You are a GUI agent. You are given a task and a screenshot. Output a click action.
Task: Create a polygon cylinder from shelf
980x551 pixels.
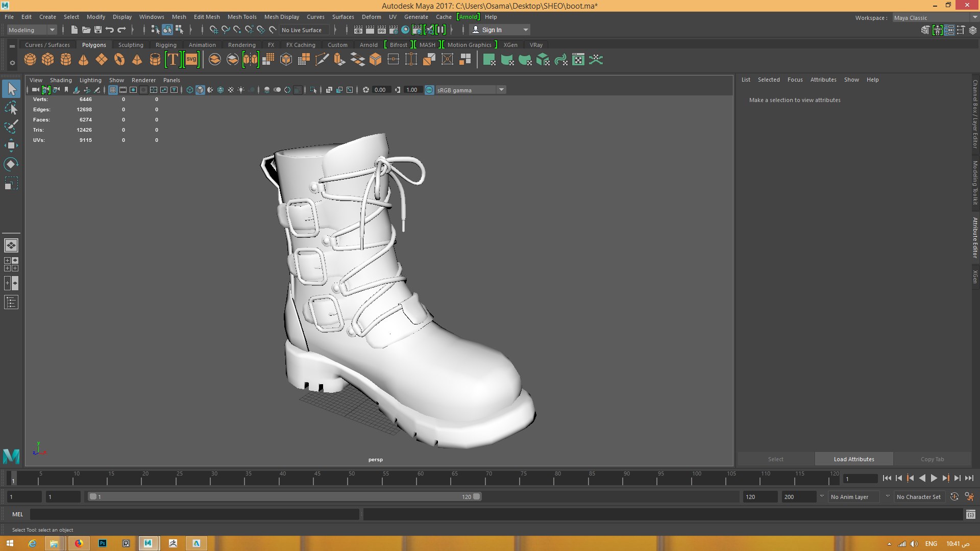66,60
